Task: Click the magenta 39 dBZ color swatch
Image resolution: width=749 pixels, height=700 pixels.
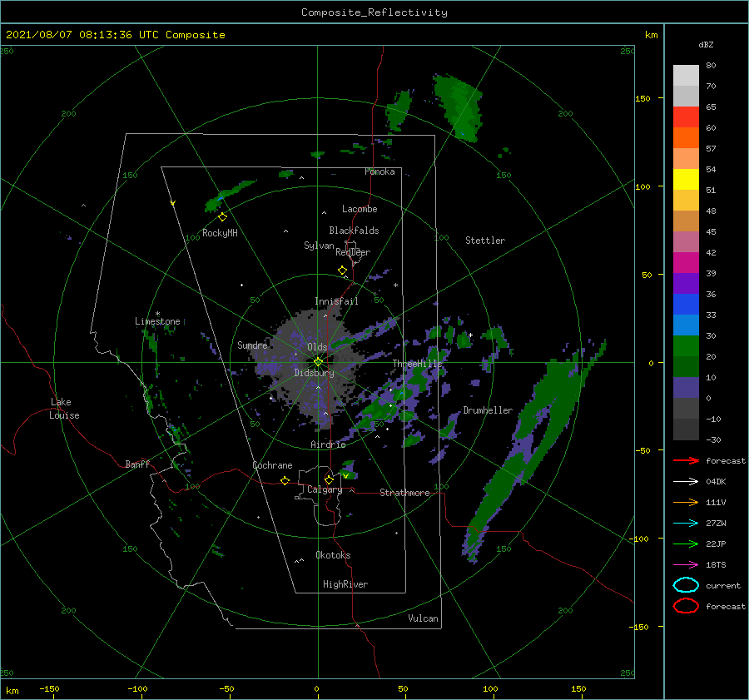Action: (x=686, y=262)
